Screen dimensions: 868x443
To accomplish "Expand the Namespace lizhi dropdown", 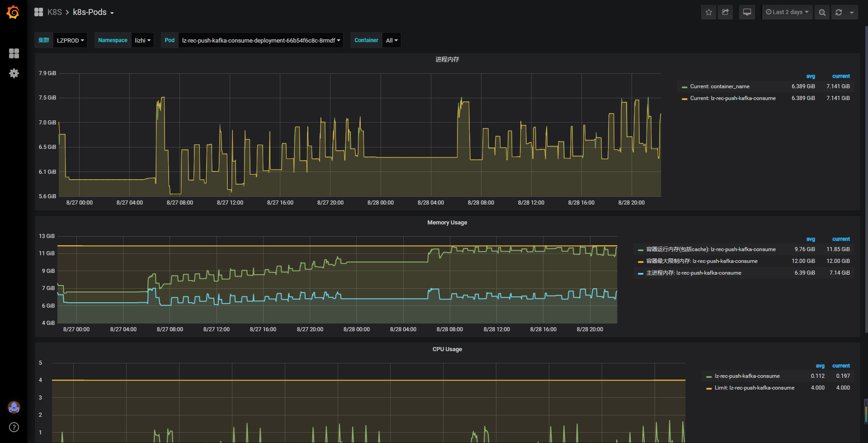I will (142, 40).
